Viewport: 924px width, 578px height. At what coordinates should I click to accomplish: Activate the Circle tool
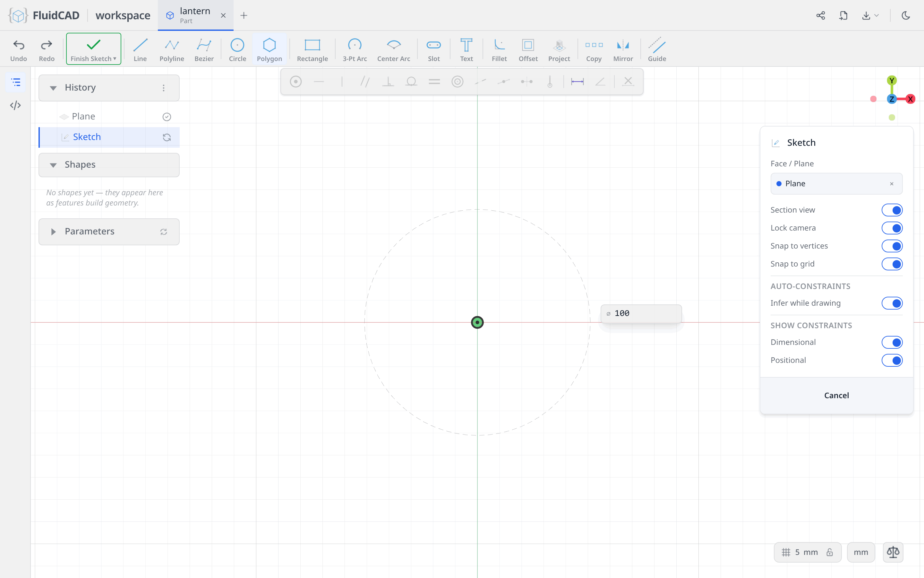237,49
